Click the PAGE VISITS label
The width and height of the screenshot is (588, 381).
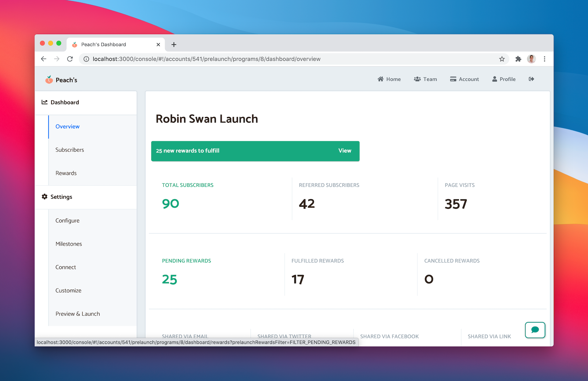pos(460,185)
